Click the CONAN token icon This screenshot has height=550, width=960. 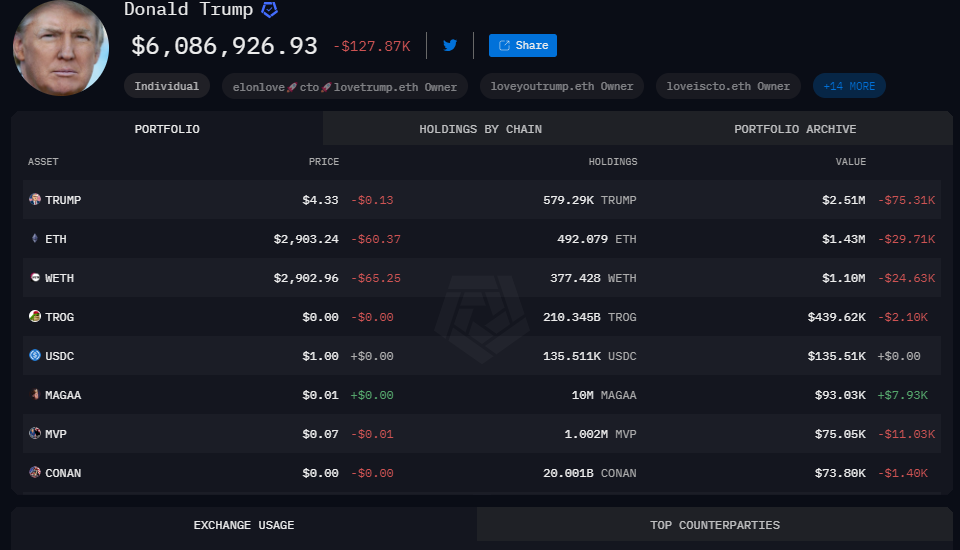(x=35, y=472)
